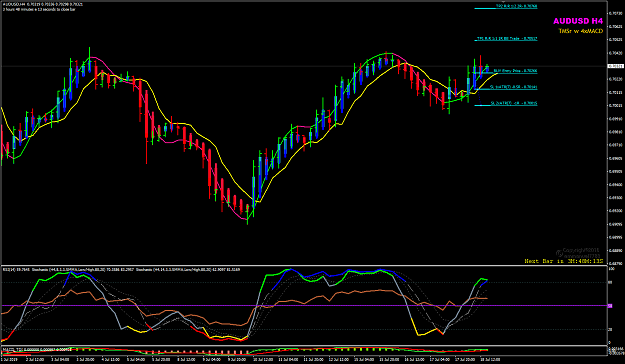Click the BUY Entry Price line label
This screenshot has width=625, height=364.
pos(515,71)
